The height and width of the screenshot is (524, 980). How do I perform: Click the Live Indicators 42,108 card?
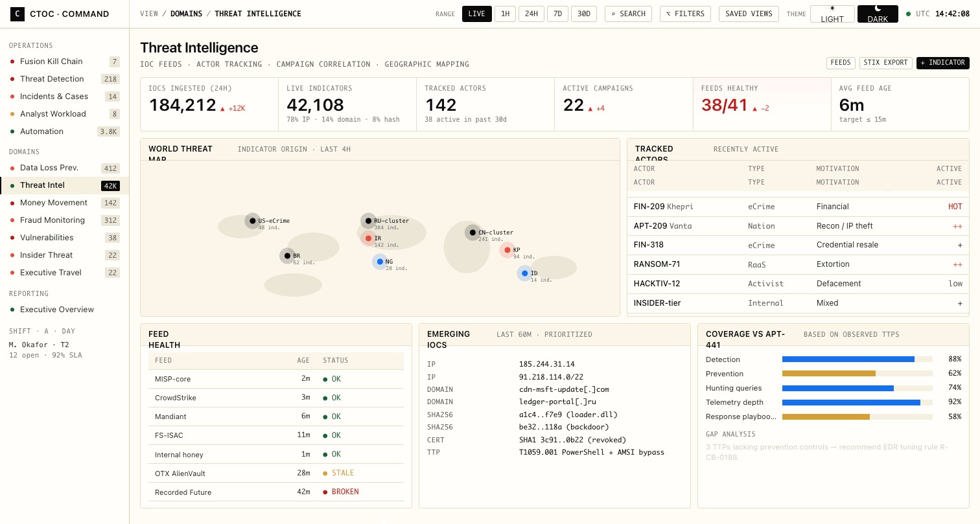[x=347, y=104]
